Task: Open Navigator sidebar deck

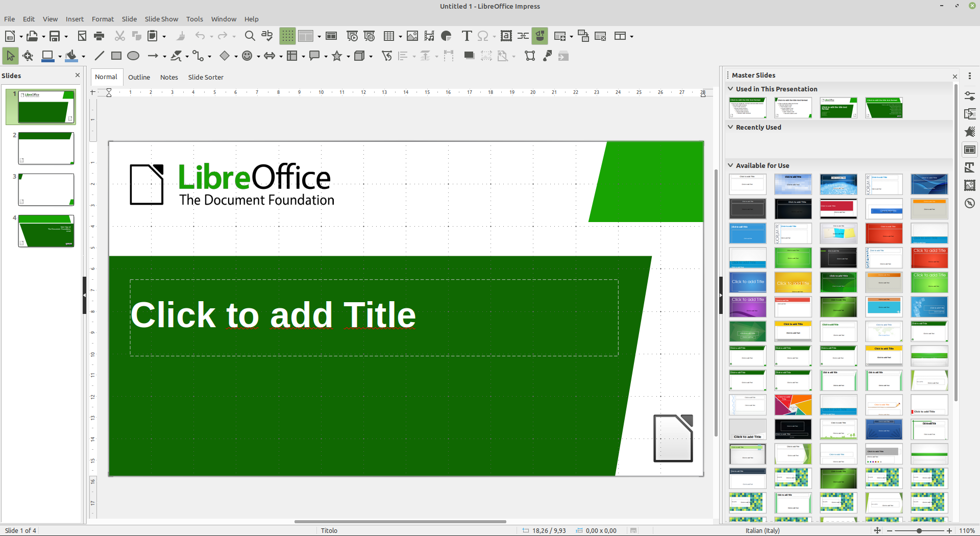Action: click(x=970, y=203)
